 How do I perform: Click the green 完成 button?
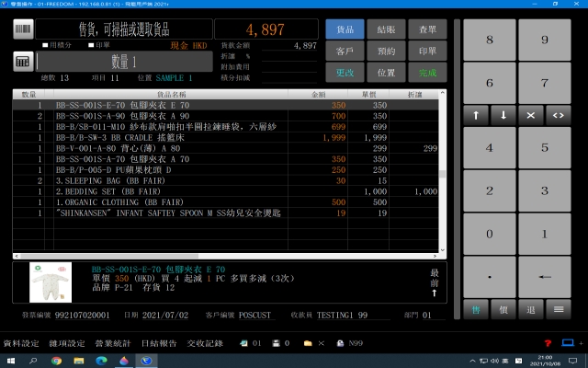coord(428,72)
